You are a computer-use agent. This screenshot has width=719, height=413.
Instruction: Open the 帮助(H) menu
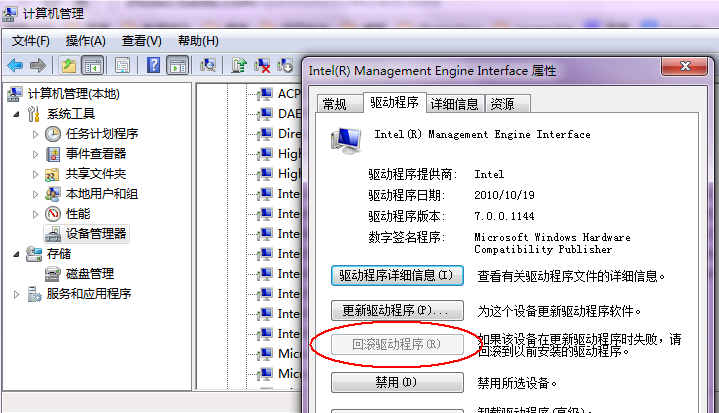pos(198,41)
